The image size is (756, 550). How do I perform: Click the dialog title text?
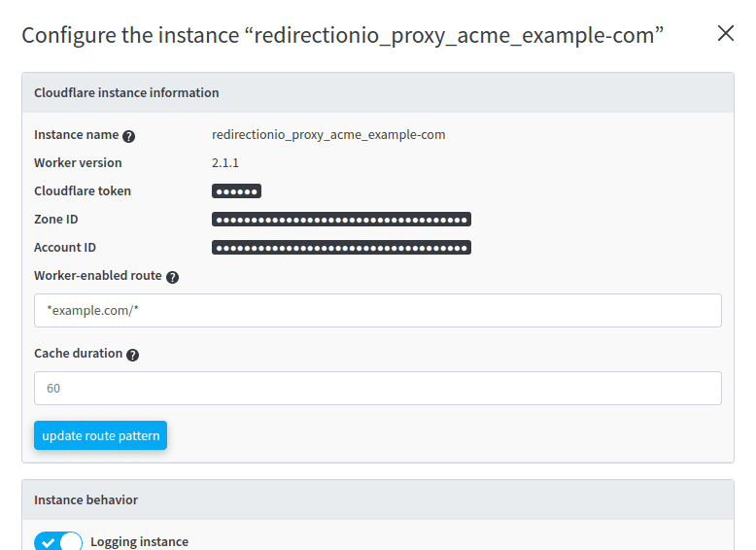pos(342,36)
